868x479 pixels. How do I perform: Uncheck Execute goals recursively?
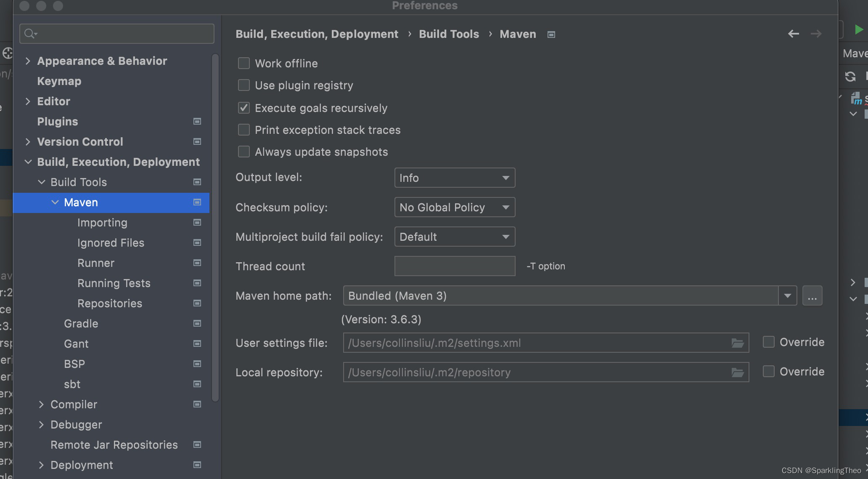coord(244,108)
